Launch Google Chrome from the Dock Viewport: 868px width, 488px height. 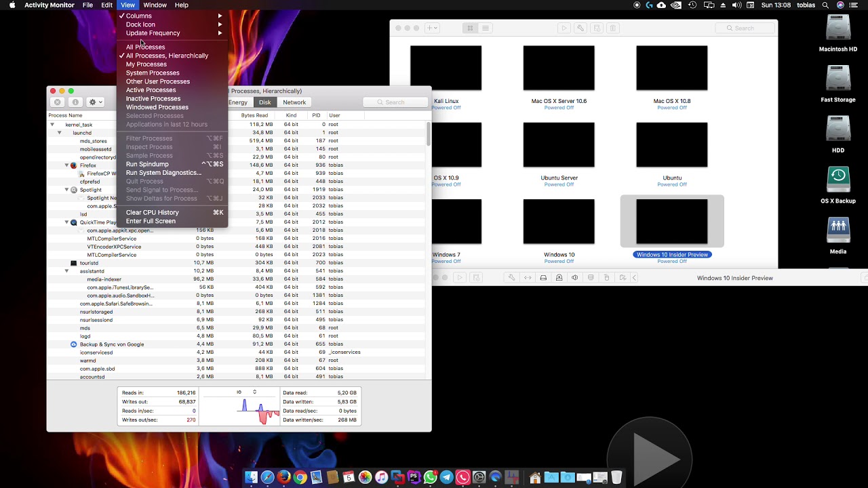300,478
